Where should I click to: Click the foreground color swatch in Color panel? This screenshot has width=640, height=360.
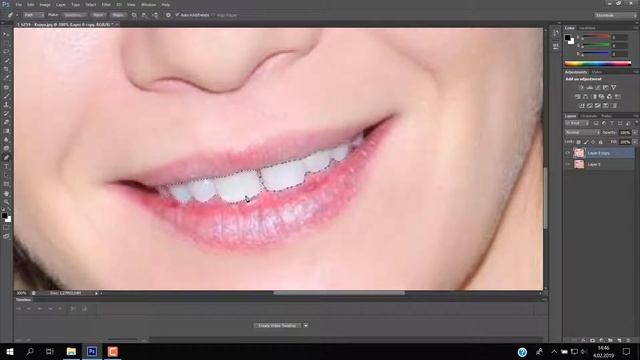[567, 38]
